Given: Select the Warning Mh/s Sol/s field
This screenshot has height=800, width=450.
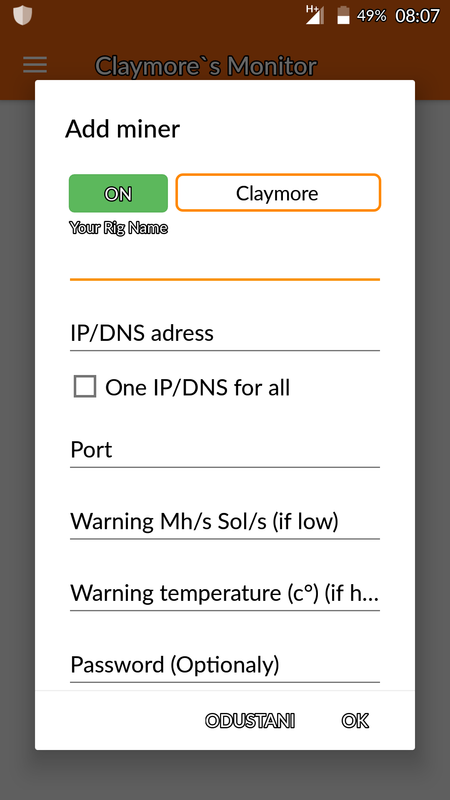Looking at the screenshot, I should pos(224,521).
